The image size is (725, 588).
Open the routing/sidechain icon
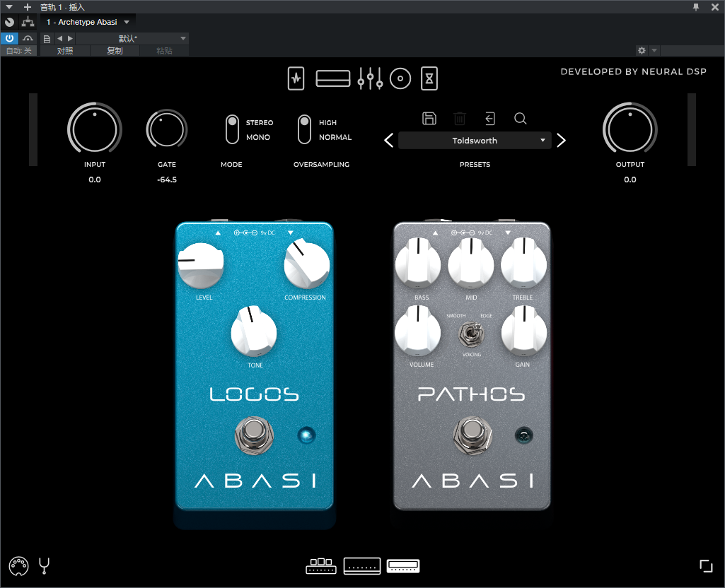28,22
